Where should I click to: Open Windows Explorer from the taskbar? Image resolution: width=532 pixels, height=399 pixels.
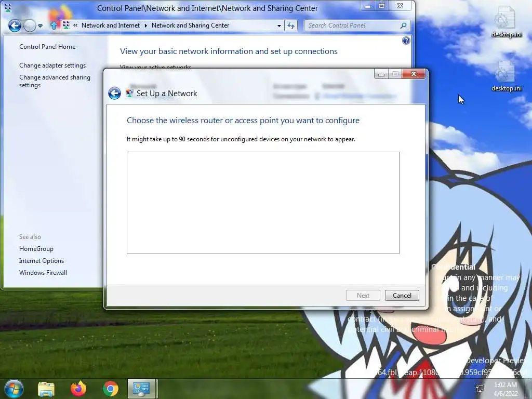tap(46, 389)
